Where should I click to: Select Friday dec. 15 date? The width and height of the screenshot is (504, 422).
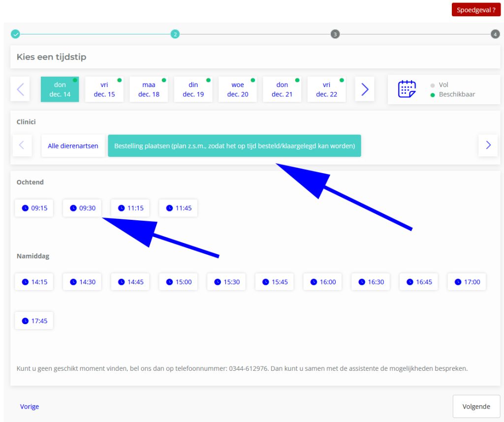pos(104,90)
